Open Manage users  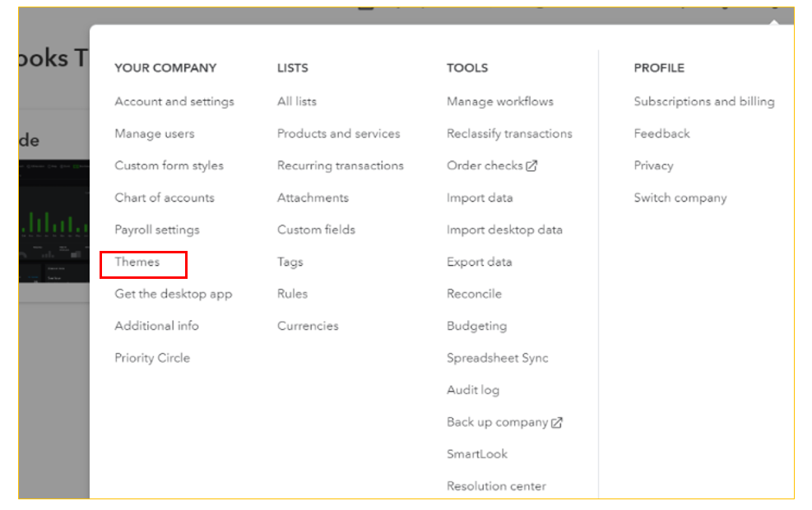(x=155, y=133)
